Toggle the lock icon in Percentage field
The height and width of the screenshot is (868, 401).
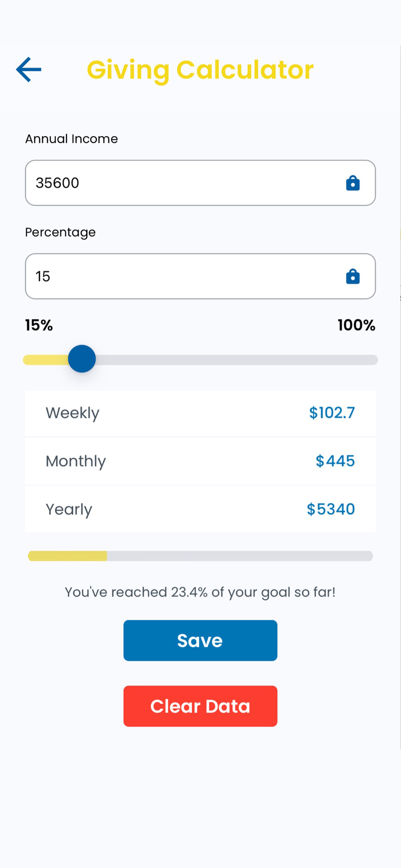(353, 276)
